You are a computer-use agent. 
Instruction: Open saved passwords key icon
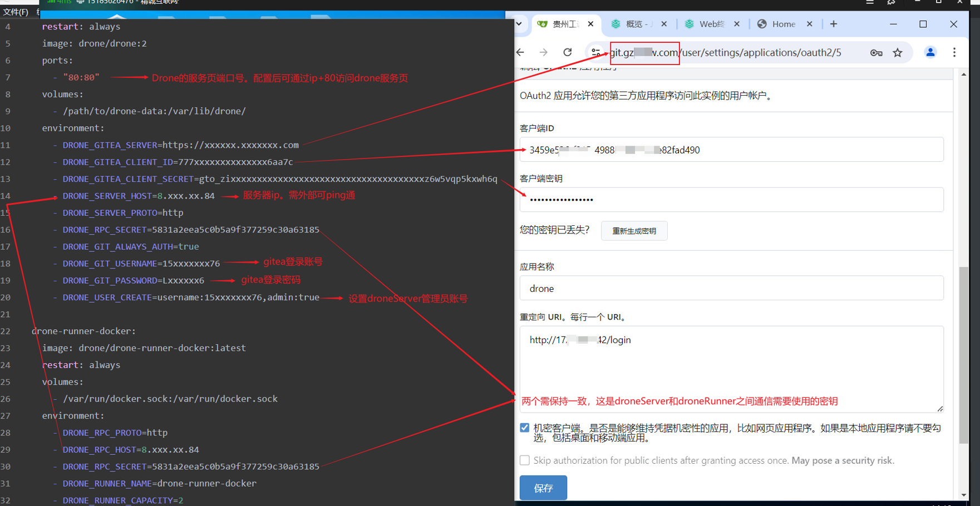pos(876,53)
